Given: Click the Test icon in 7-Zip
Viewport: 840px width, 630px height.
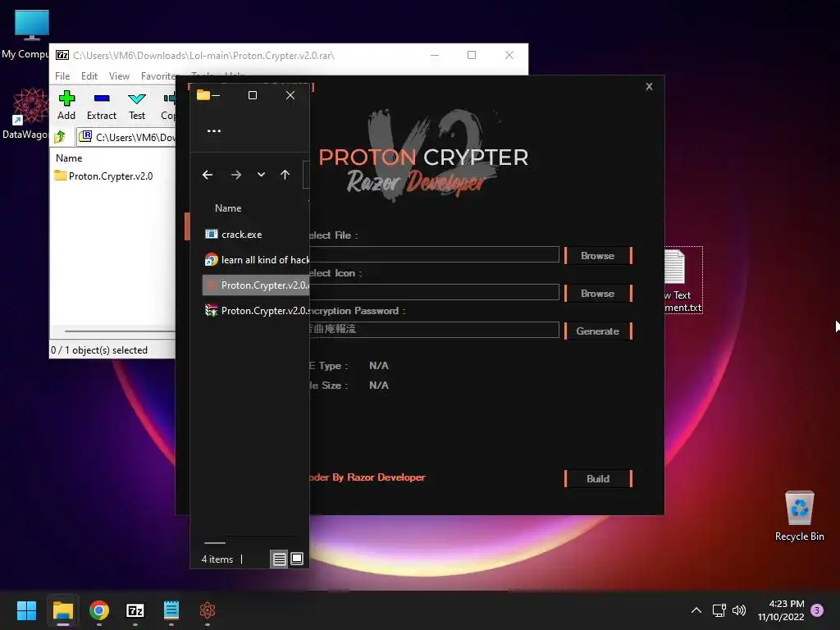Looking at the screenshot, I should point(137,105).
